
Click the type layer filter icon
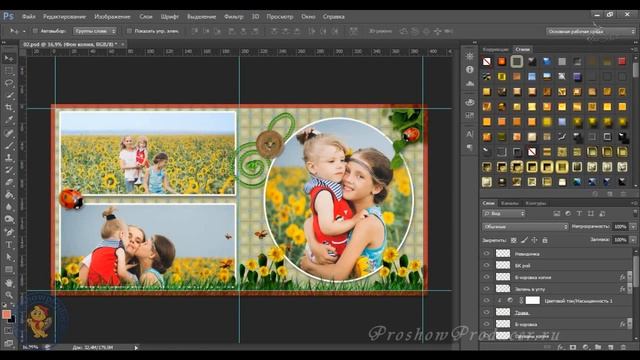[579, 213]
